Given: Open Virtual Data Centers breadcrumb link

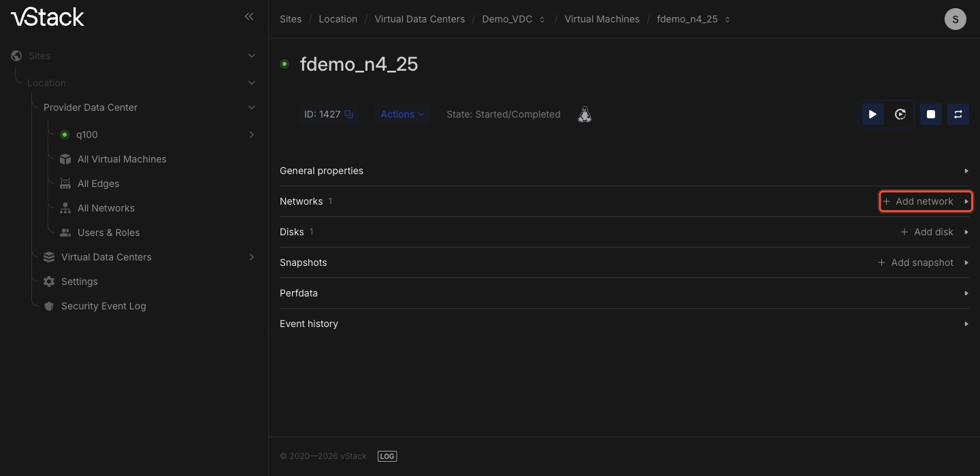Looking at the screenshot, I should coord(420,19).
